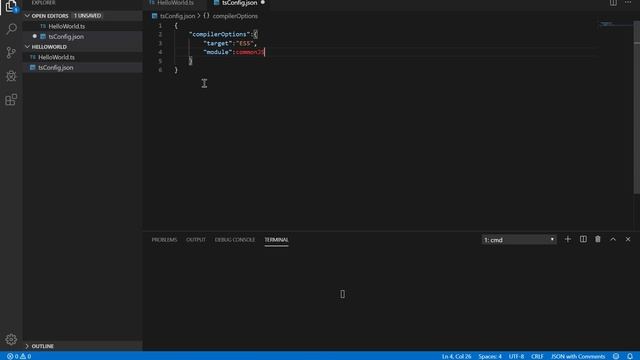Expand the Outline section
The image size is (640, 360).
[27, 346]
